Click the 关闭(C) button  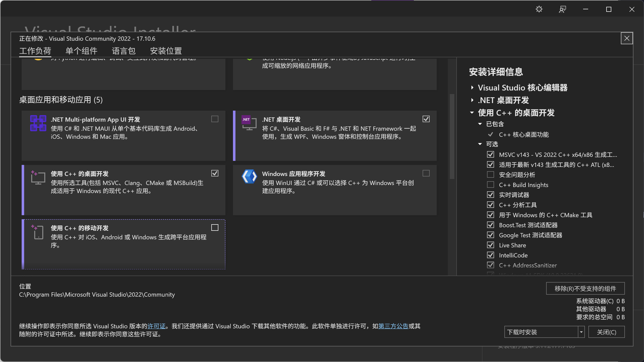[607, 332]
